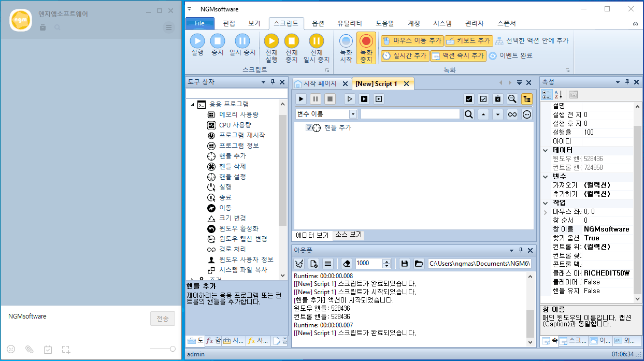The image size is (644, 361).
Task: Collapse the 변수 property category
Action: pos(545,177)
